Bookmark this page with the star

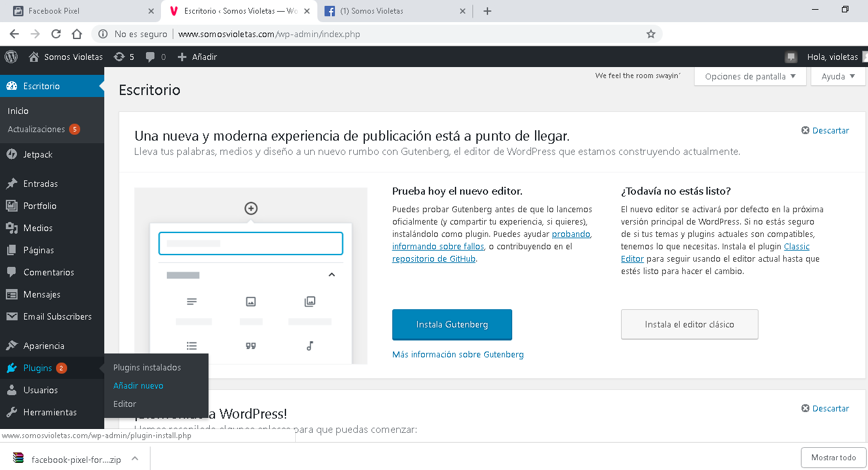click(650, 34)
